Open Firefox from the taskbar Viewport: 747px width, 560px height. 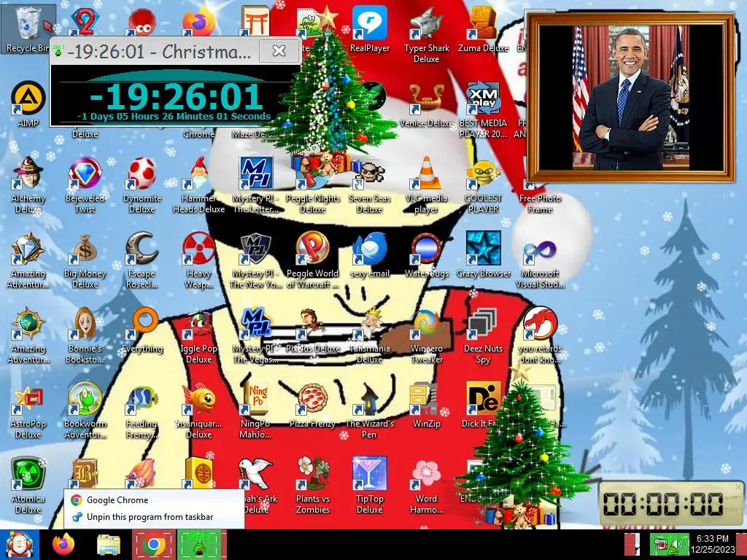click(63, 545)
